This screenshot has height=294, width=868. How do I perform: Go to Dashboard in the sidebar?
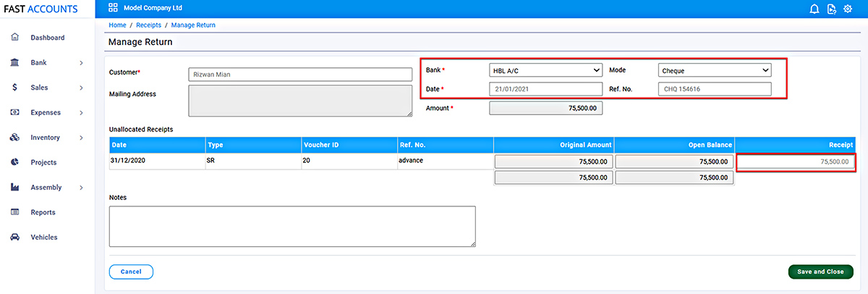(x=48, y=38)
